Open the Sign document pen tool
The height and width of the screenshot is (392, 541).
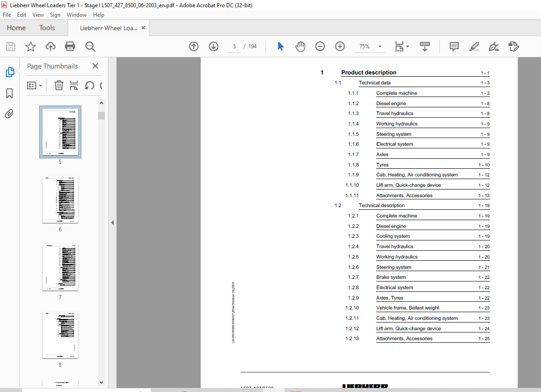point(494,46)
